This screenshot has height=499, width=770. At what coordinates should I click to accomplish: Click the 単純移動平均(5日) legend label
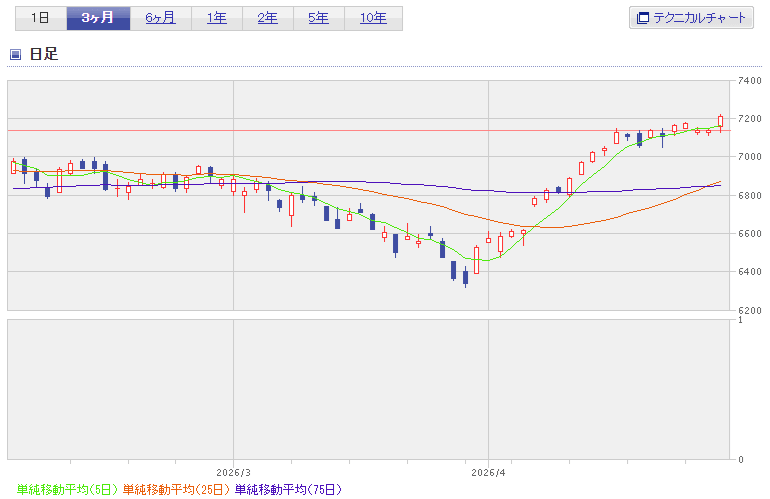click(x=67, y=489)
